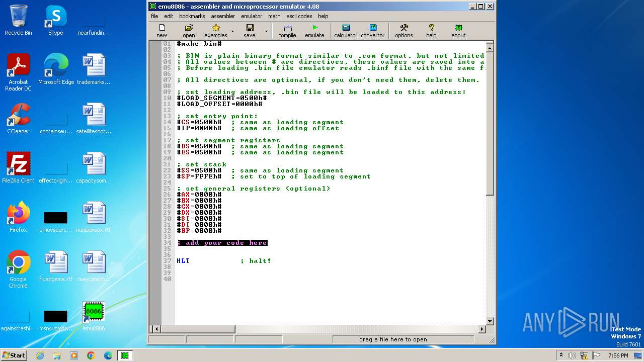The height and width of the screenshot is (362, 644).
Task: Open the Firefox desktop shortcut
Action: click(x=18, y=217)
